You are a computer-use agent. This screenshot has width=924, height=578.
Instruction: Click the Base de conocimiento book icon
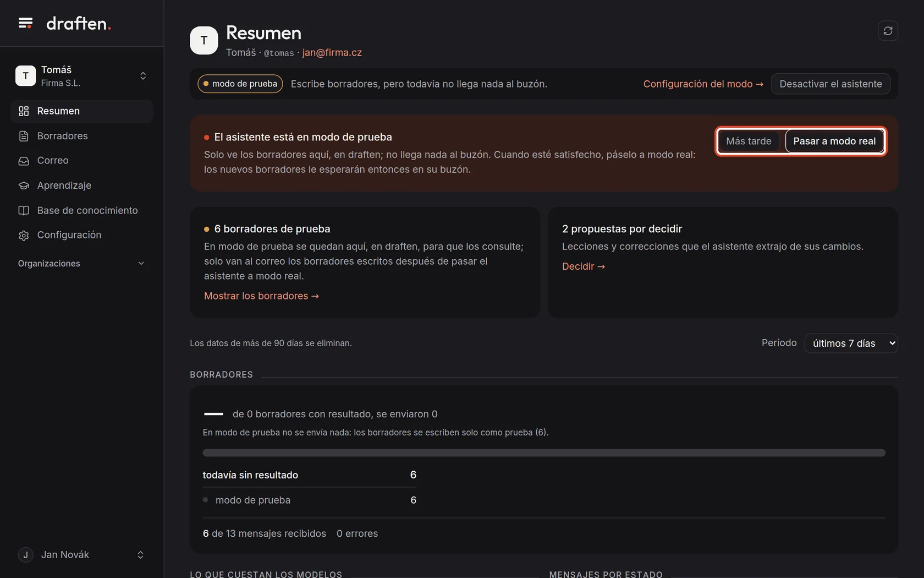click(24, 210)
